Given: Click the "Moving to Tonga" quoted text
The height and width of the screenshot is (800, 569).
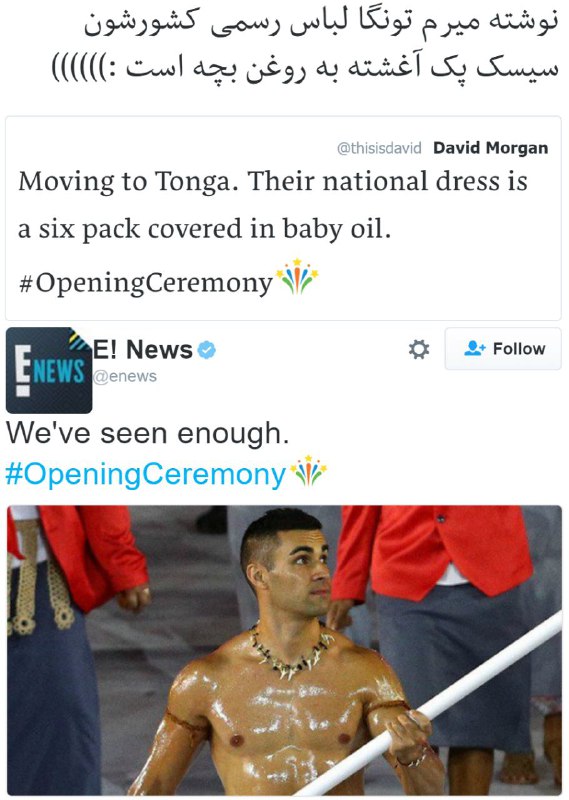Looking at the screenshot, I should 273,205.
